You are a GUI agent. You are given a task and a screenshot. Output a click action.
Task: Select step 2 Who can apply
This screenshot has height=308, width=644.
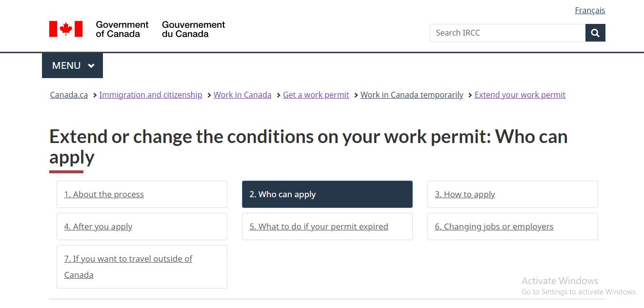pyautogui.click(x=282, y=194)
